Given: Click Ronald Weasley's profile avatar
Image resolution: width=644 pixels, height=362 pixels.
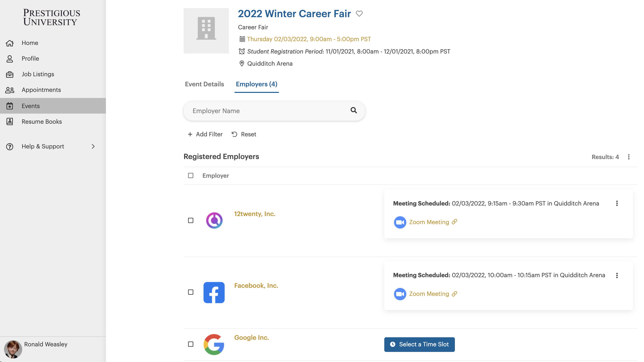Looking at the screenshot, I should pyautogui.click(x=13, y=349).
